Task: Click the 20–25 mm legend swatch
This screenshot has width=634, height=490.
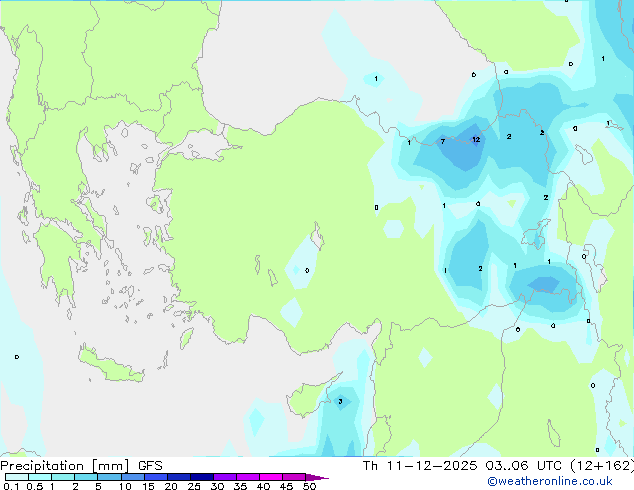Action: [x=178, y=477]
